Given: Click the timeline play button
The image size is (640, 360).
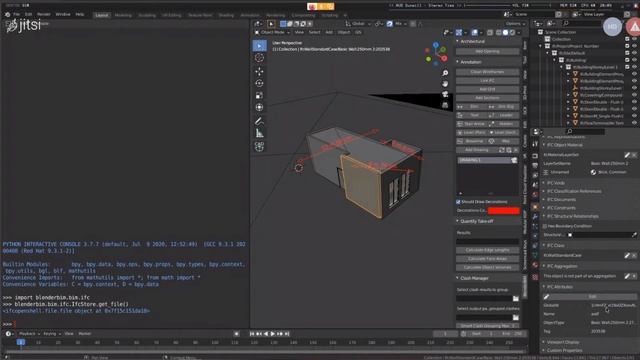Looking at the screenshot, I should coord(273,334).
